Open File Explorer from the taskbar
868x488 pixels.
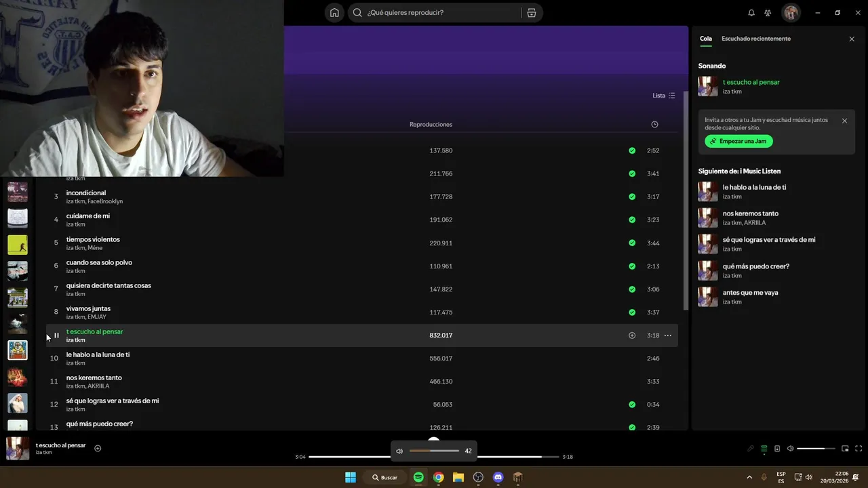(458, 477)
